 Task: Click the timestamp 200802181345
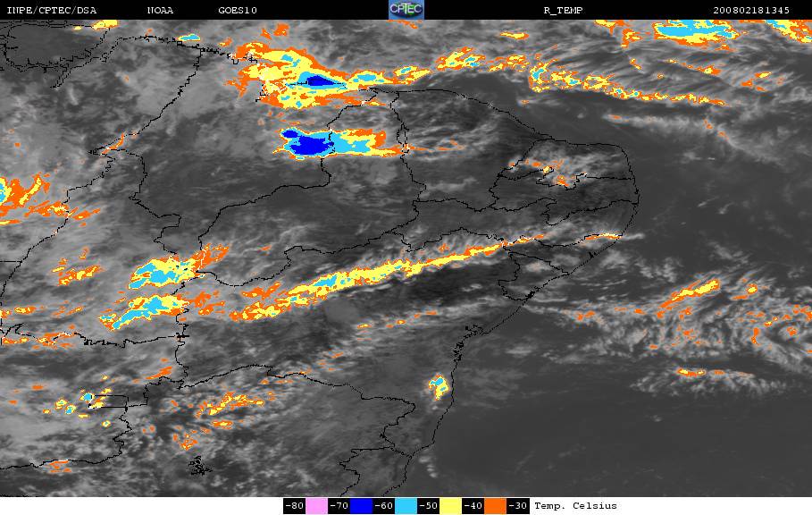tap(751, 11)
